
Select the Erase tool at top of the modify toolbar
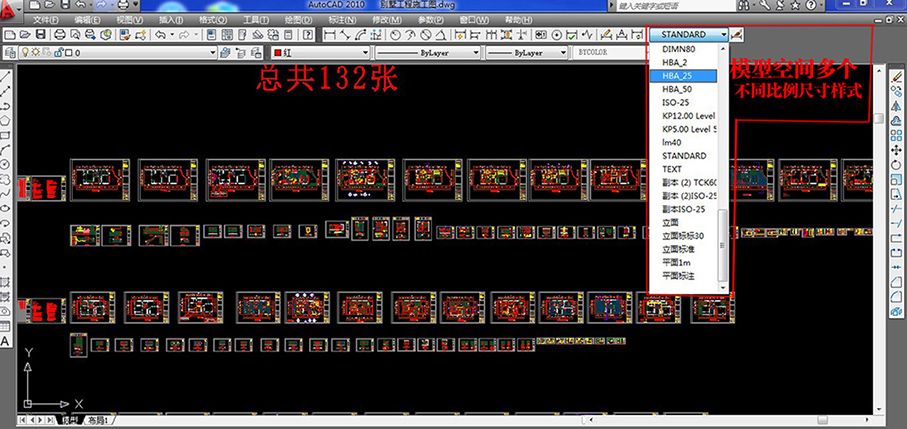(x=896, y=76)
